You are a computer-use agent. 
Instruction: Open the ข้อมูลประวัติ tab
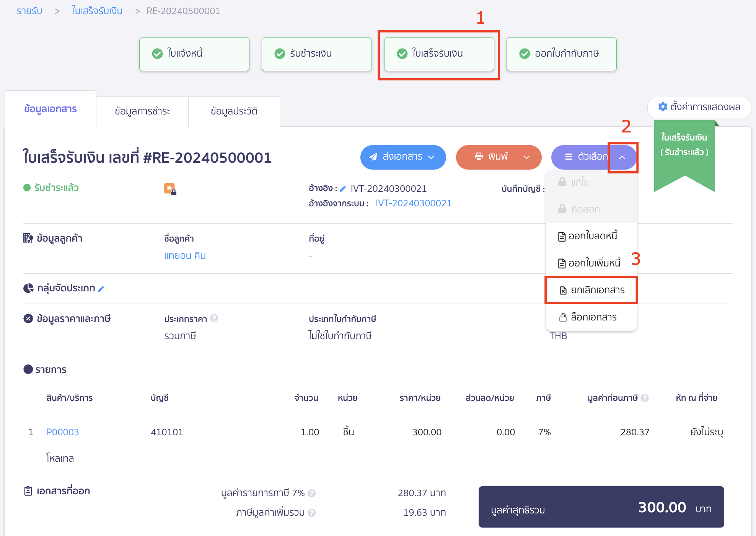(x=234, y=111)
